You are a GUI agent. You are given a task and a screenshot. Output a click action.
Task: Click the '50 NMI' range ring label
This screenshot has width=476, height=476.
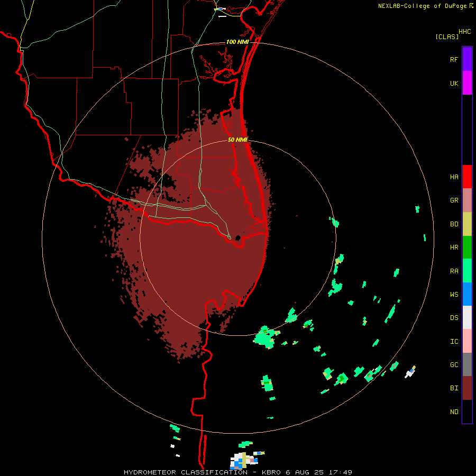pyautogui.click(x=237, y=140)
